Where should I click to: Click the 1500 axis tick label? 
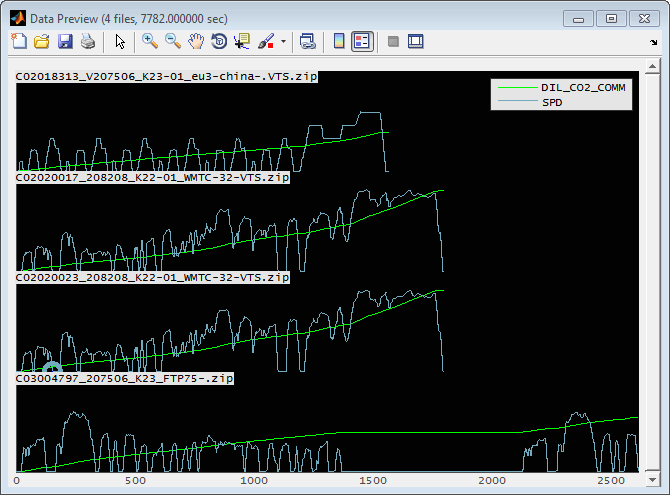373,480
